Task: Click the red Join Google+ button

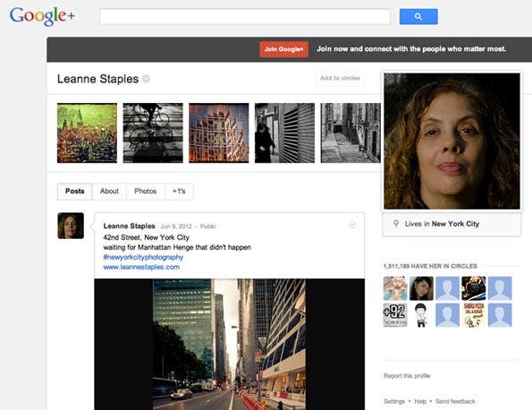Action: coord(284,49)
